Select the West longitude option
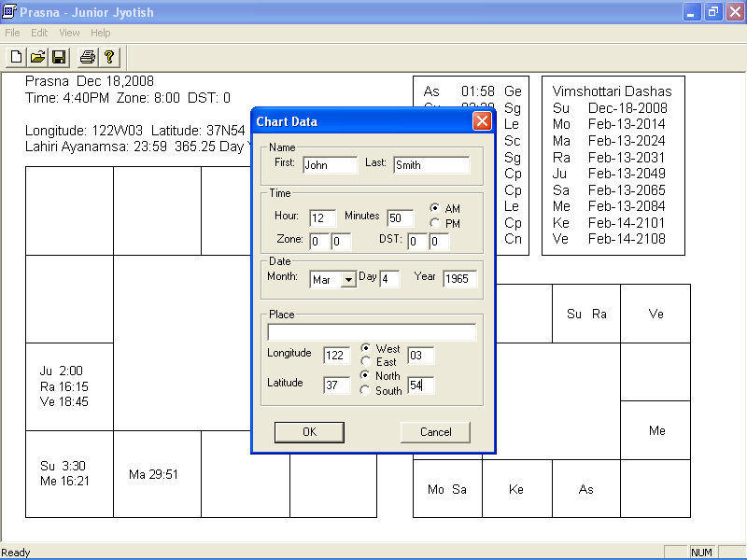This screenshot has width=747, height=560. coord(365,348)
